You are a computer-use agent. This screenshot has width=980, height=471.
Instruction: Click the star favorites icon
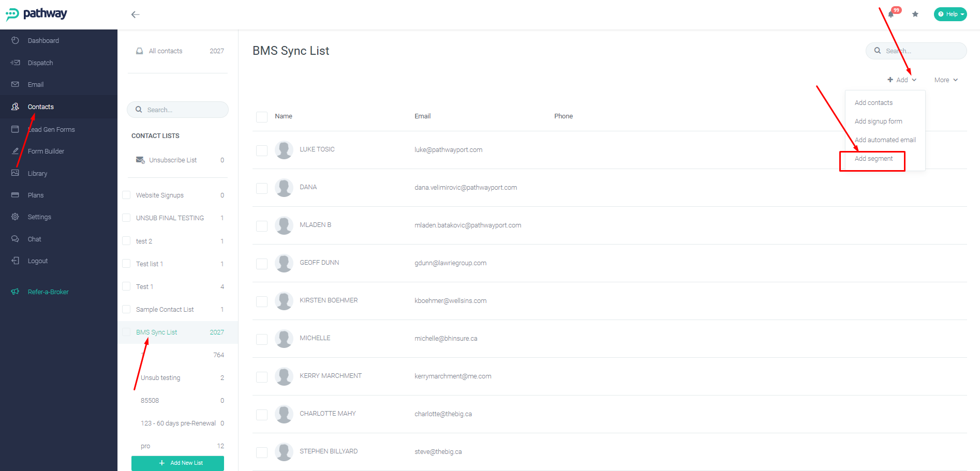(x=915, y=14)
